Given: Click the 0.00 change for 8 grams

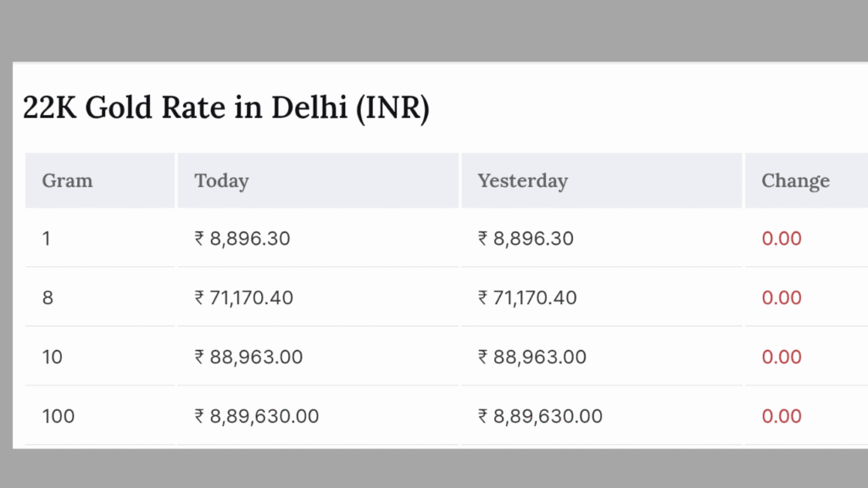Looking at the screenshot, I should (x=782, y=297).
